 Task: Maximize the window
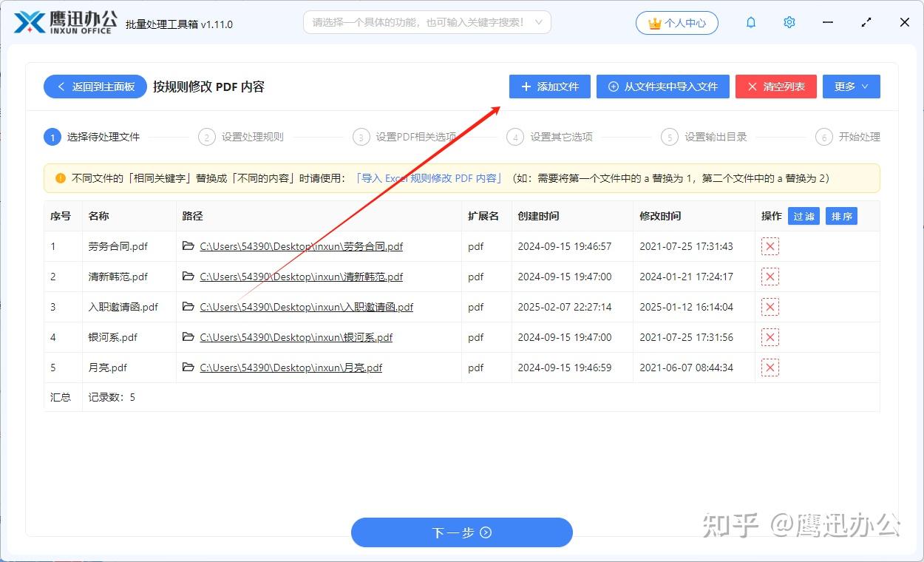click(866, 23)
